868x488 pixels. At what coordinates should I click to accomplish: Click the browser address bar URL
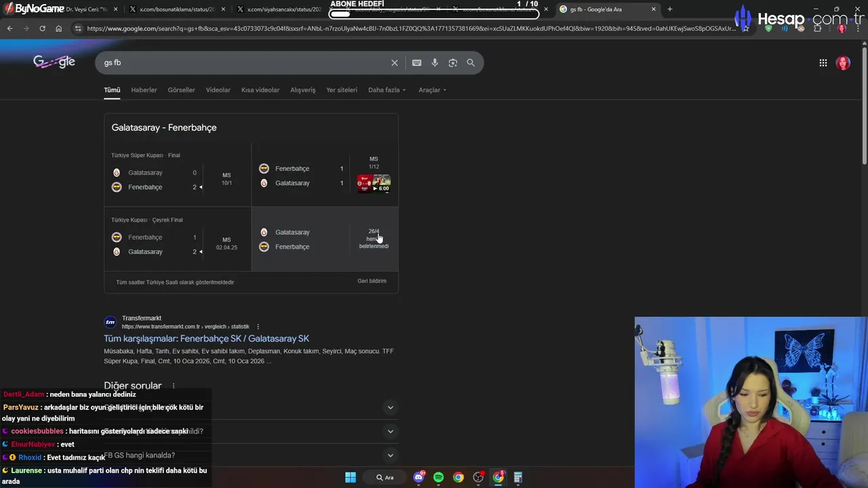click(x=410, y=28)
